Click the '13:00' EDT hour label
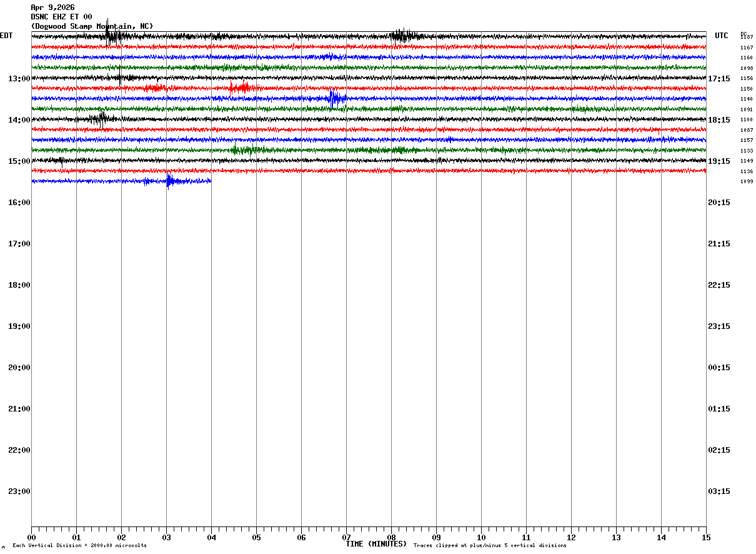The height and width of the screenshot is (554, 756). (x=19, y=78)
